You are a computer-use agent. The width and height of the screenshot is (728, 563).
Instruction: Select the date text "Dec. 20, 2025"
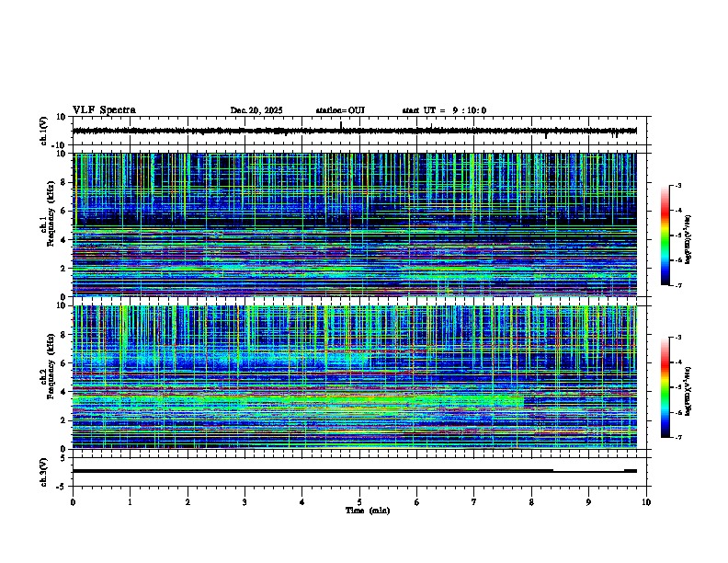pyautogui.click(x=256, y=110)
